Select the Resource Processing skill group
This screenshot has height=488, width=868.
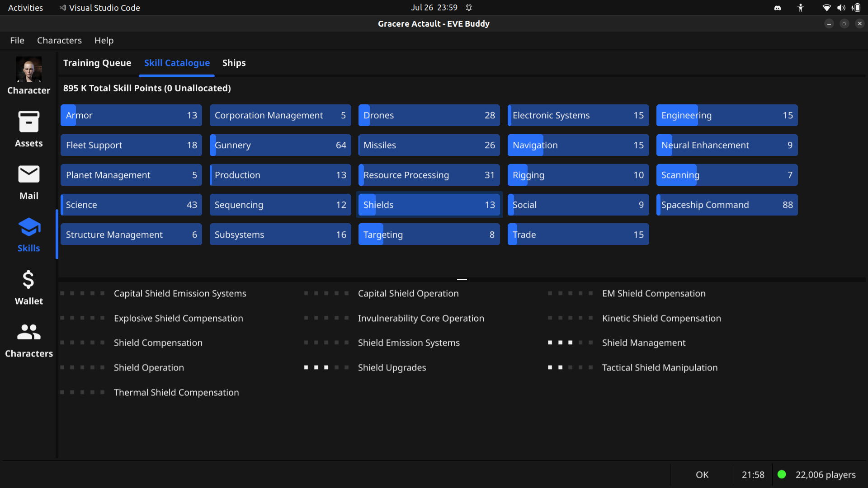(x=429, y=175)
